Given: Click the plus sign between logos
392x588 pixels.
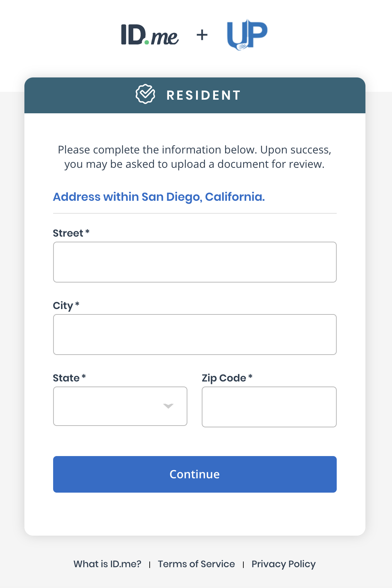Looking at the screenshot, I should [202, 35].
